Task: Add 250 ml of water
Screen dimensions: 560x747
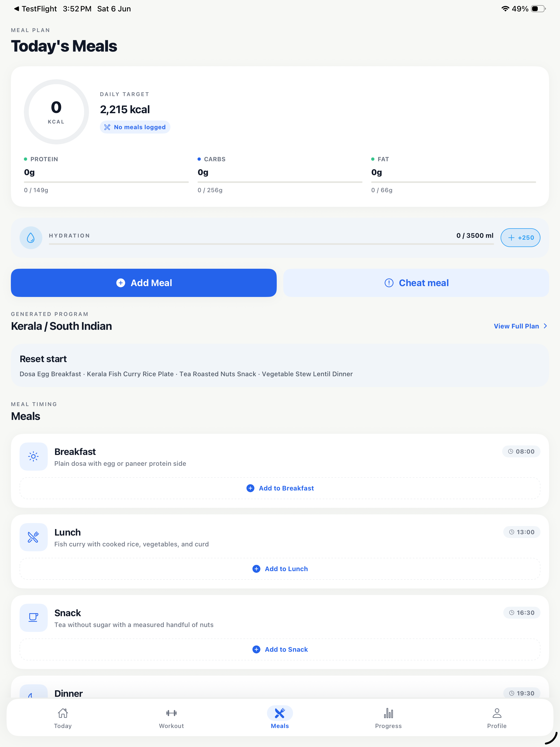Action: pyautogui.click(x=520, y=238)
